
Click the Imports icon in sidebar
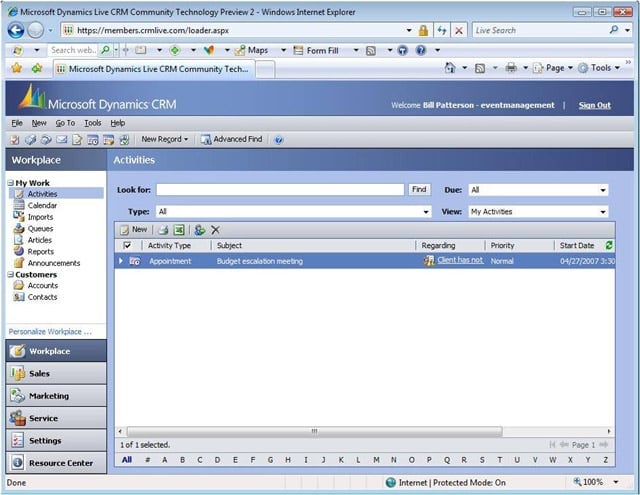click(x=19, y=217)
